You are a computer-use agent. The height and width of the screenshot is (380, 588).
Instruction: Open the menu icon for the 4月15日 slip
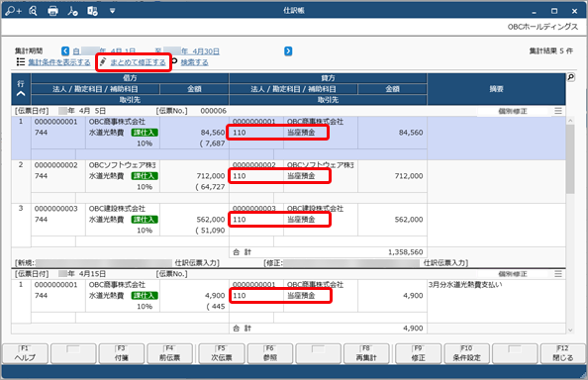coord(558,274)
